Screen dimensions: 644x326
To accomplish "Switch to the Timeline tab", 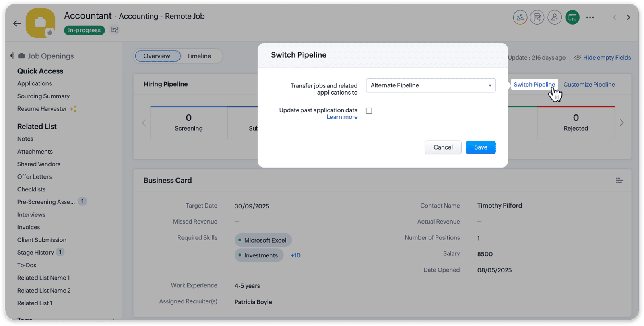I will pyautogui.click(x=199, y=56).
